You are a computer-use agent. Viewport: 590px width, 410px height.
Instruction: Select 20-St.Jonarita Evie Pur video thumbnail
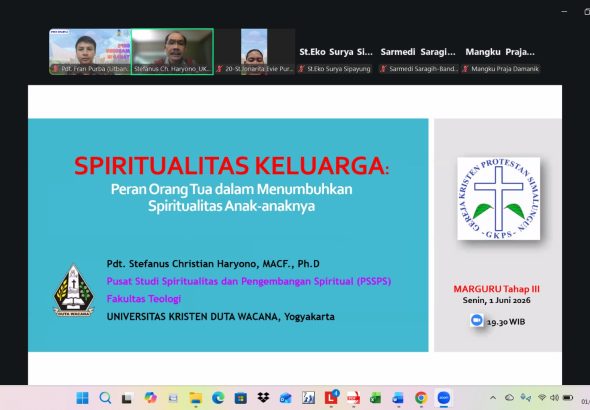[x=254, y=52]
